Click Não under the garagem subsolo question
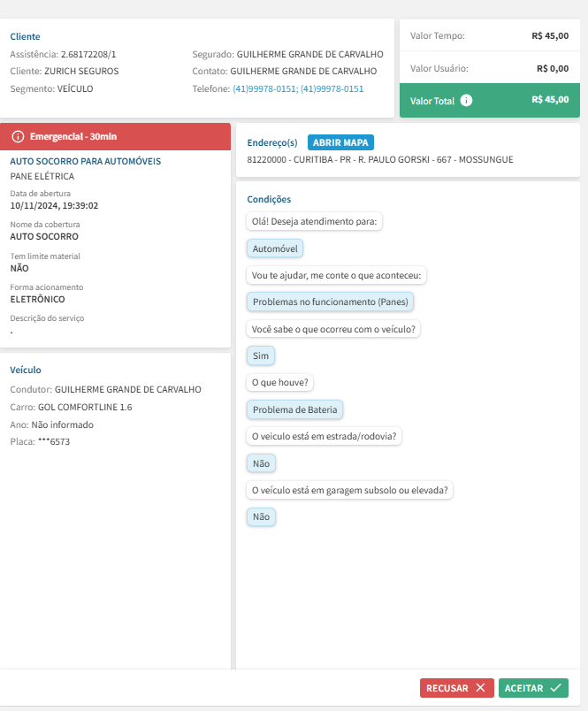 pyautogui.click(x=261, y=516)
